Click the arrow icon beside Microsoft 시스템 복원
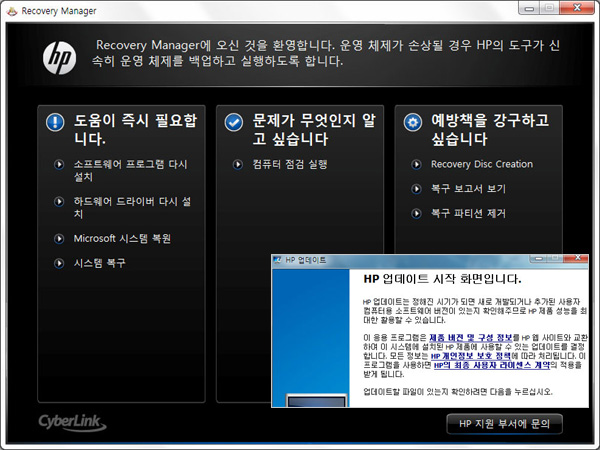600x450 pixels. click(59, 239)
